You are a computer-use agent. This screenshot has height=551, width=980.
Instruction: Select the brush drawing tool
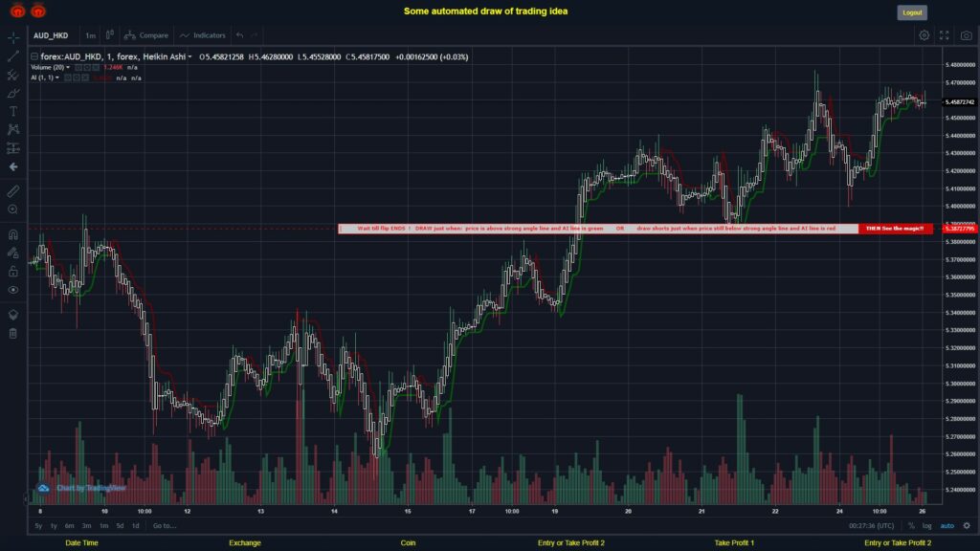(x=13, y=93)
